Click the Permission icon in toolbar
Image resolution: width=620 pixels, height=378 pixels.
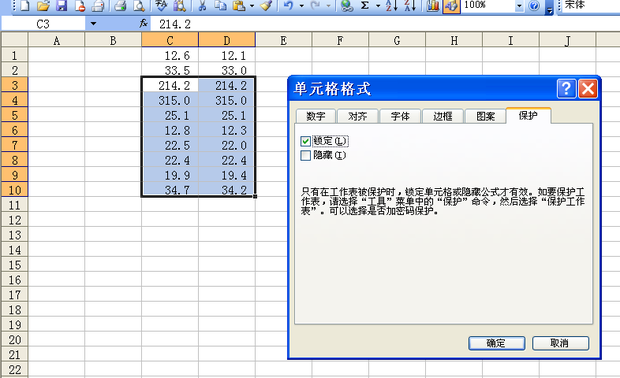click(x=80, y=5)
